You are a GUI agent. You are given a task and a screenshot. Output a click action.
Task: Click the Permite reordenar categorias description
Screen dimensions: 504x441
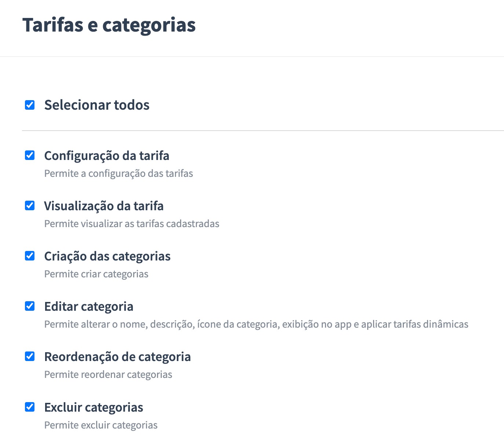tap(108, 375)
